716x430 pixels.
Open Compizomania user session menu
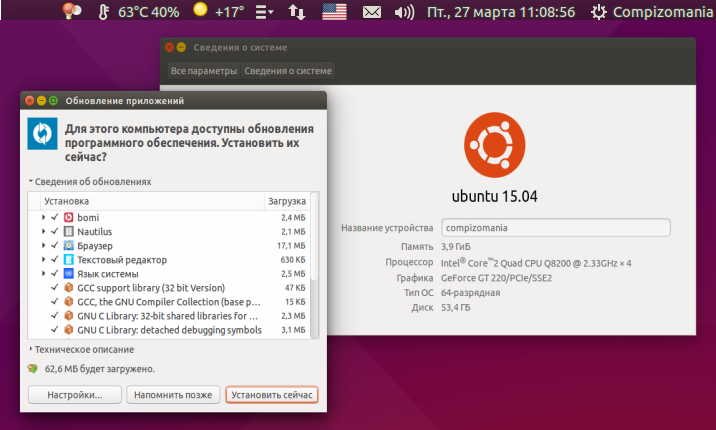coord(663,12)
